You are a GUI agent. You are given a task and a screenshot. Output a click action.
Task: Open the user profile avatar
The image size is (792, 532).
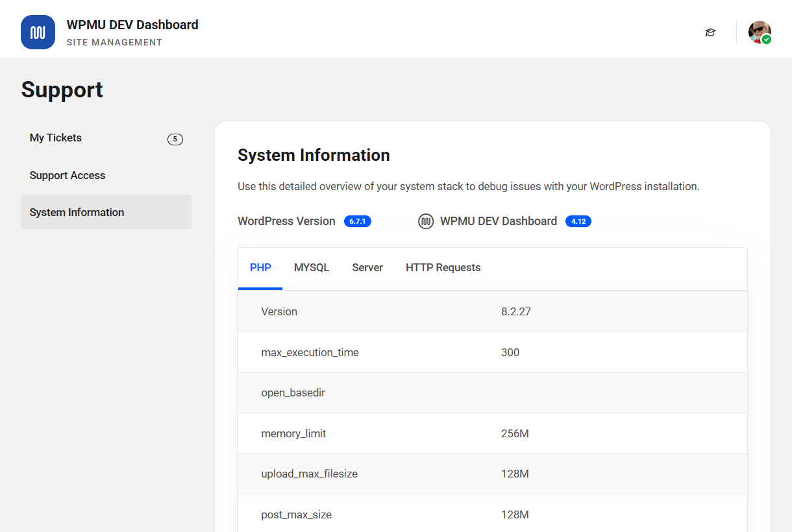click(760, 32)
